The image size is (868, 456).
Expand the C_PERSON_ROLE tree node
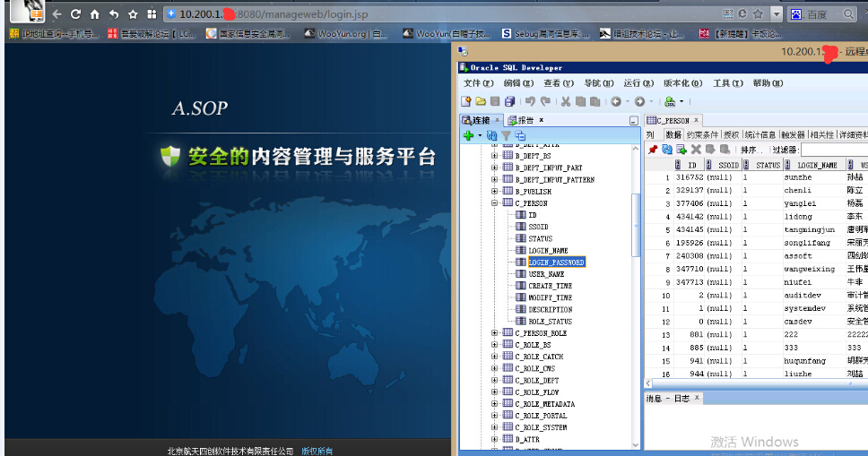tap(494, 333)
